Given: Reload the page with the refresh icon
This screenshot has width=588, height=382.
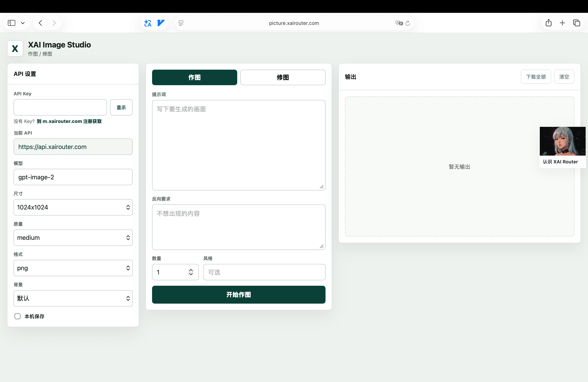Looking at the screenshot, I should pos(408,23).
